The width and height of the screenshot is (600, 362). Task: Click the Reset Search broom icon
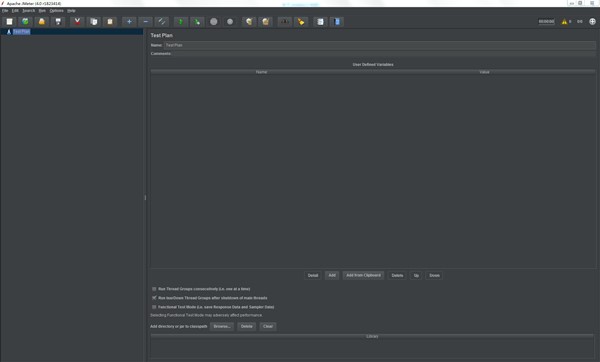(x=301, y=22)
